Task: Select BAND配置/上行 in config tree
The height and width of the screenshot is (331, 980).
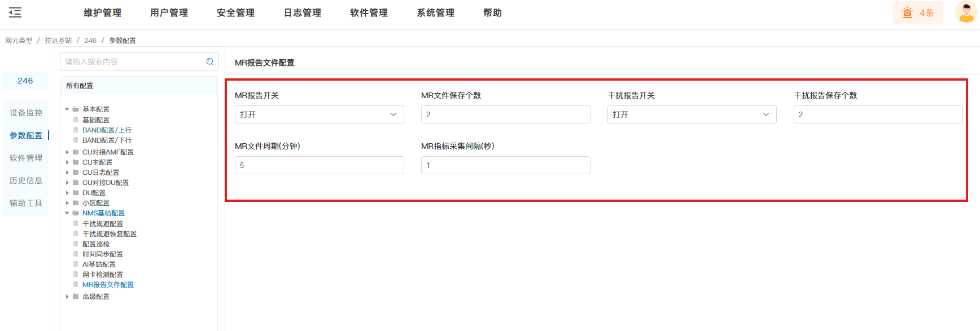Action: point(107,130)
